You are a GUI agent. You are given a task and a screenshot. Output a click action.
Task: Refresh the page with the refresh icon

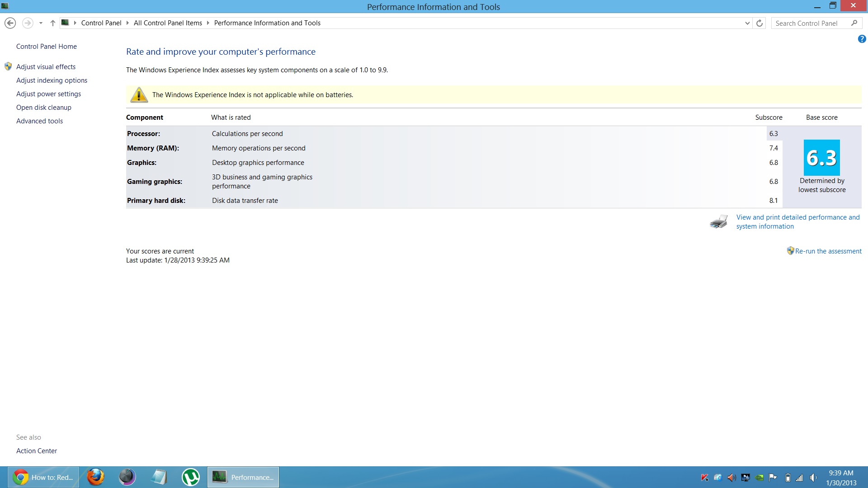coord(759,23)
